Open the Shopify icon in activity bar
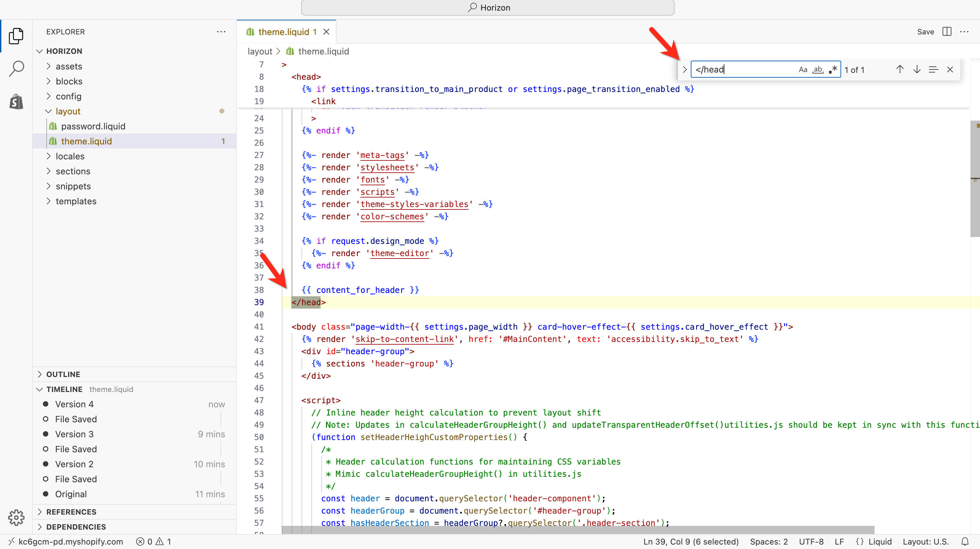This screenshot has width=980, height=549. (16, 101)
